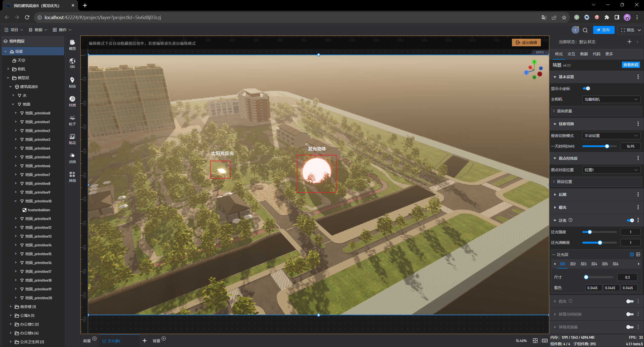Open the 模型 (Model) tool panel
The width and height of the screenshot is (644, 347).
click(72, 45)
